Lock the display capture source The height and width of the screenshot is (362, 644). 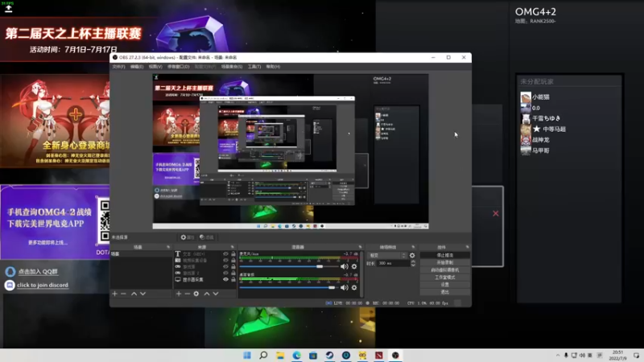[233, 279]
